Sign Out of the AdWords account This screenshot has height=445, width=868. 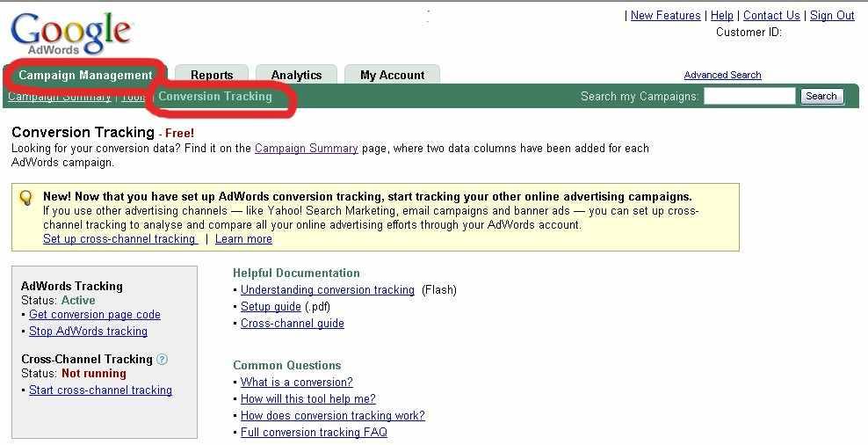tap(832, 15)
